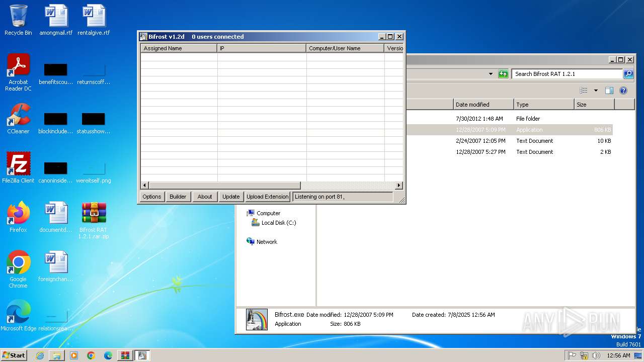Open Internet Explorer from taskbar
This screenshot has height=362, width=644.
coord(40,355)
